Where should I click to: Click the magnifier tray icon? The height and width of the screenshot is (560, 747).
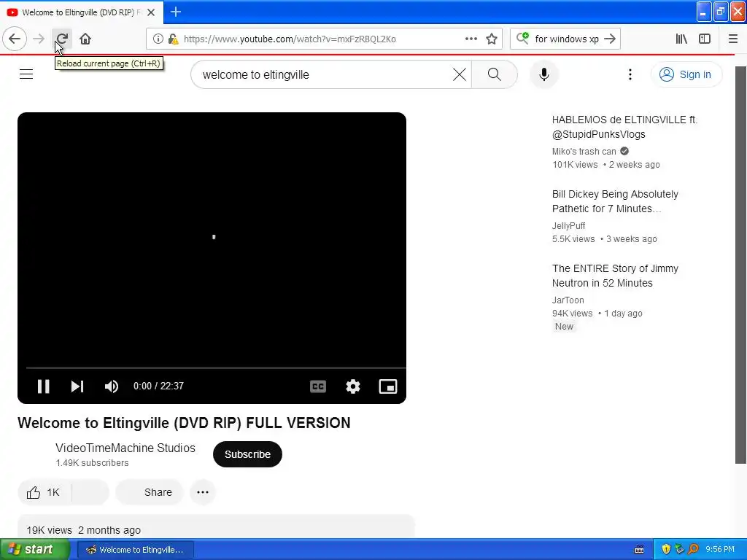[693, 550]
